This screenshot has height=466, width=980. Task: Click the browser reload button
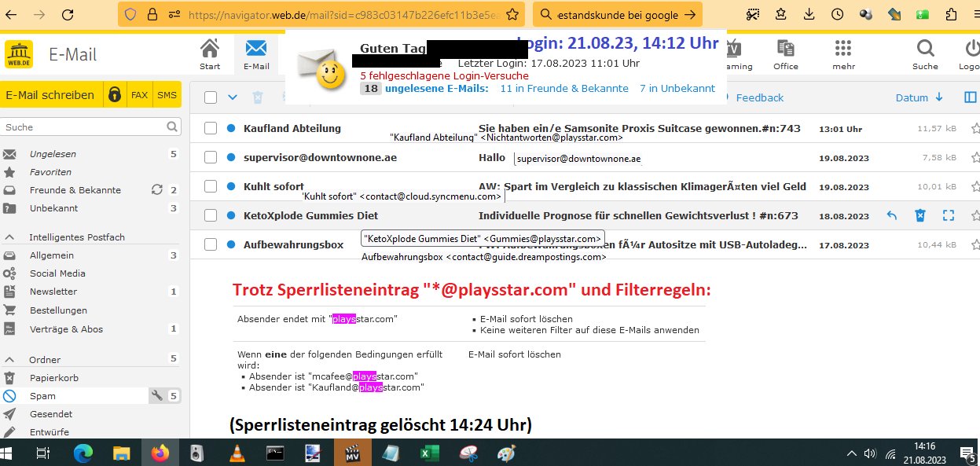click(x=68, y=14)
